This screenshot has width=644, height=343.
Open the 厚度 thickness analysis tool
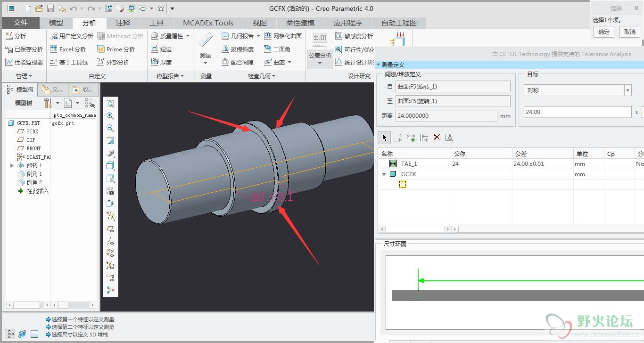161,62
